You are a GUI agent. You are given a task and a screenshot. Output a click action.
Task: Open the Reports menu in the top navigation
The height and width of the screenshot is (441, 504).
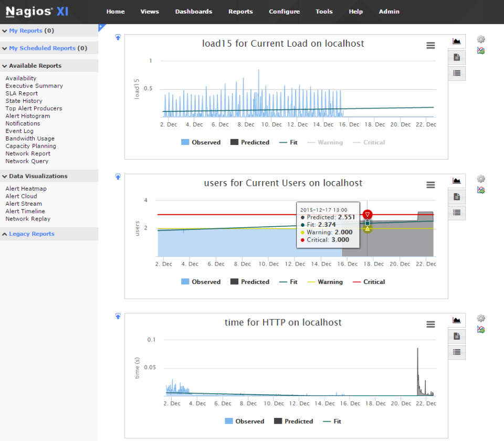coord(240,12)
